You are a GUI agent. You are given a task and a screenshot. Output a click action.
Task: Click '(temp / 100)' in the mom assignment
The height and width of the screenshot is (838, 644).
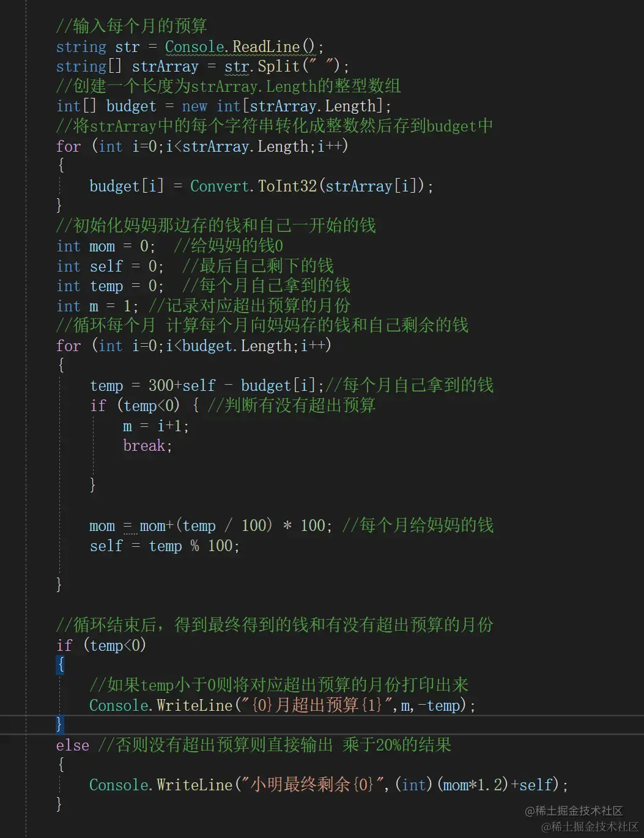click(x=224, y=525)
